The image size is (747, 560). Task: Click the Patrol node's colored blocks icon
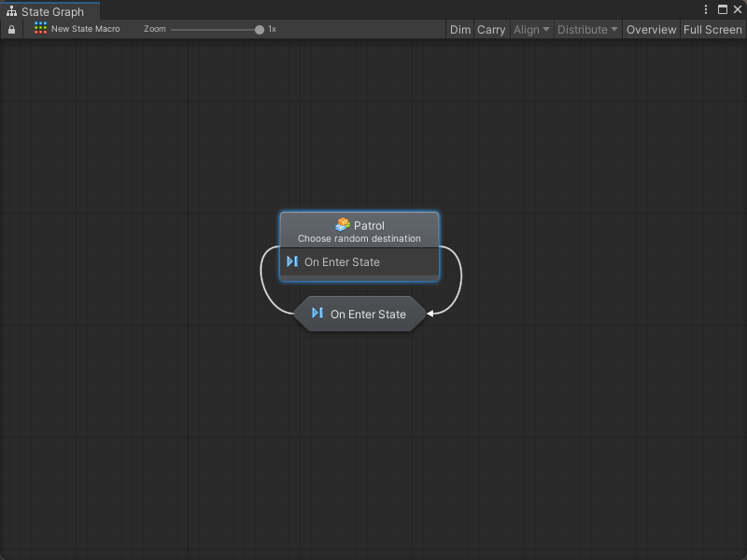coord(343,225)
